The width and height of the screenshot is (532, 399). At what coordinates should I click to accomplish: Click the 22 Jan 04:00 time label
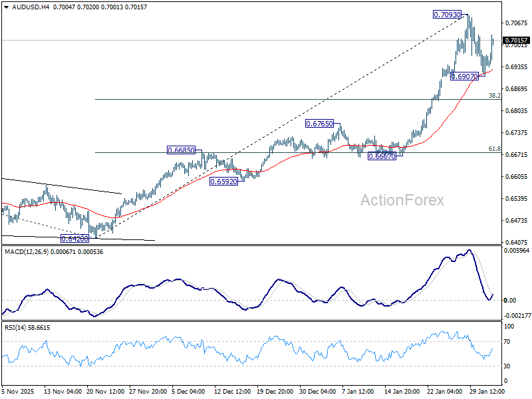coord(444,391)
